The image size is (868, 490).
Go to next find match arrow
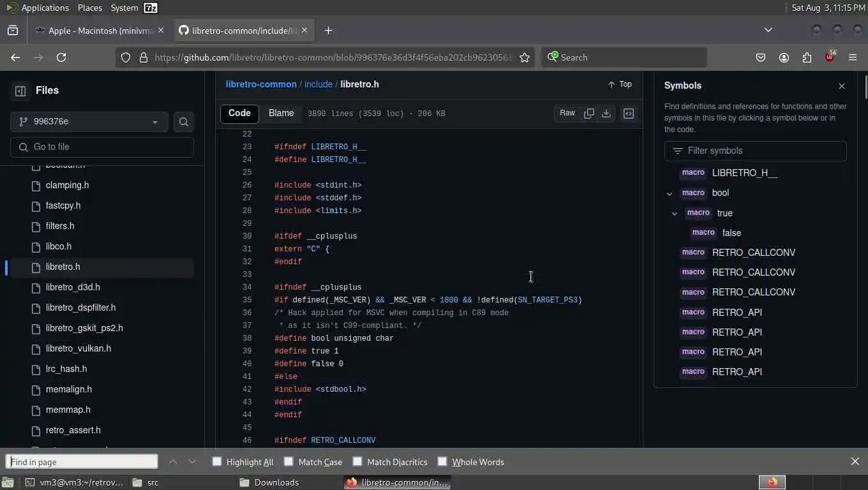192,461
